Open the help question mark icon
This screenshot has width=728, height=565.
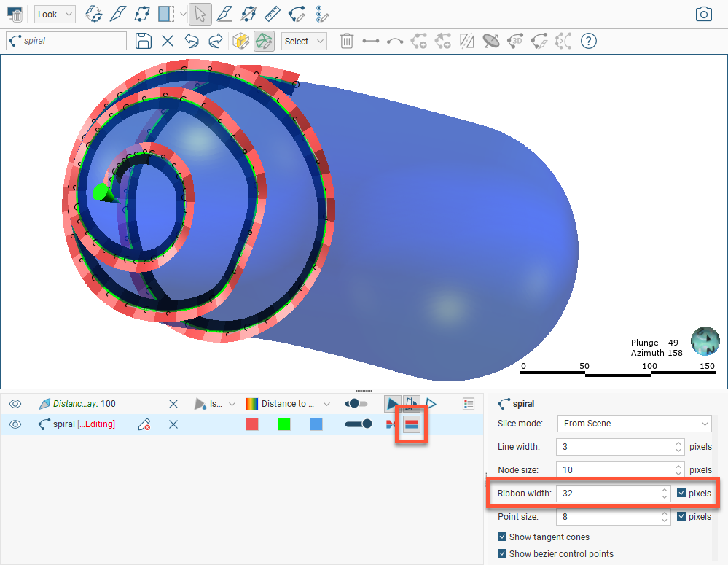(x=589, y=41)
